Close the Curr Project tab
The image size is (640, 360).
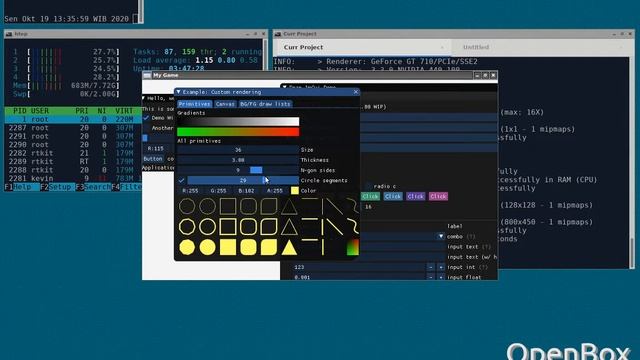(442, 47)
